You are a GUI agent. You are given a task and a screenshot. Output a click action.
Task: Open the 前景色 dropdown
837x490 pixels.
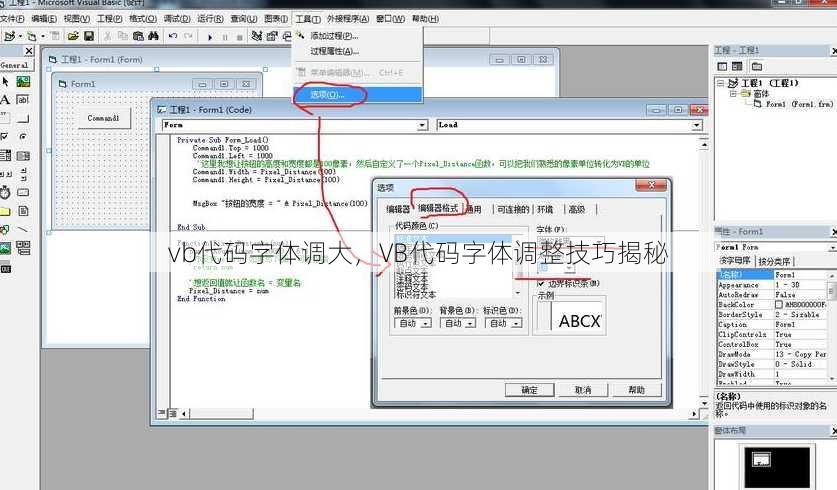click(x=426, y=323)
